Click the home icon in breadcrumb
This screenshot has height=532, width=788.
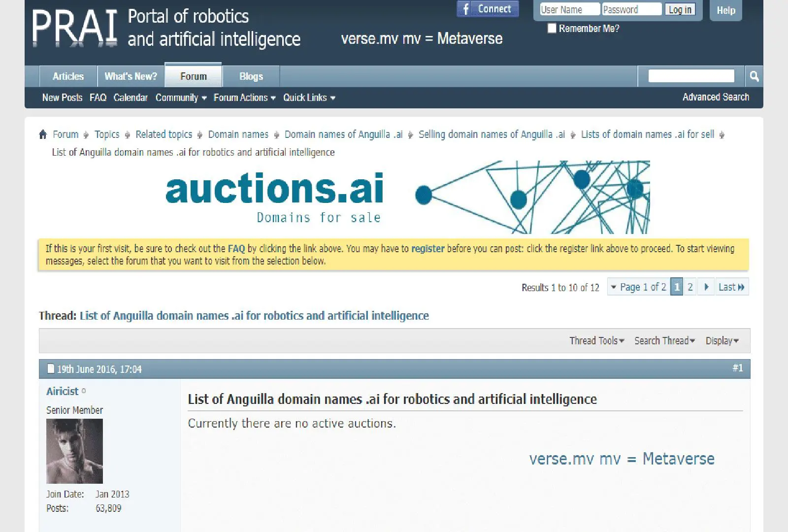[43, 134]
